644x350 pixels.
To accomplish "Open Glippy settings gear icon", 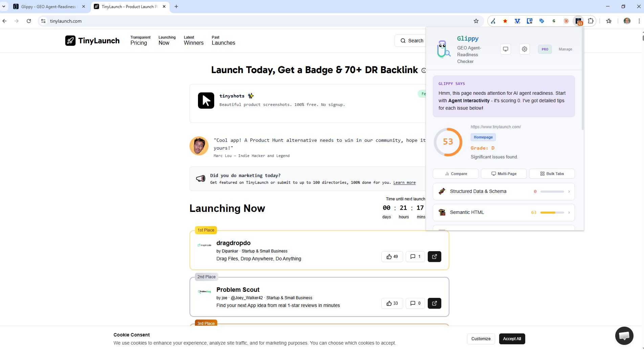I will [524, 49].
